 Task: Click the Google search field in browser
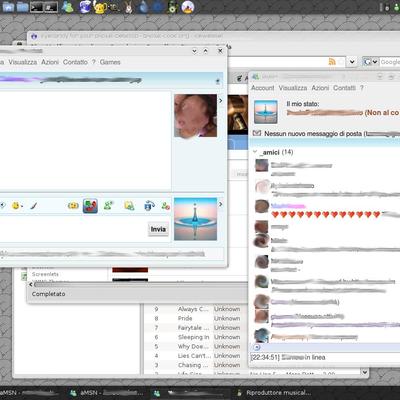point(390,62)
